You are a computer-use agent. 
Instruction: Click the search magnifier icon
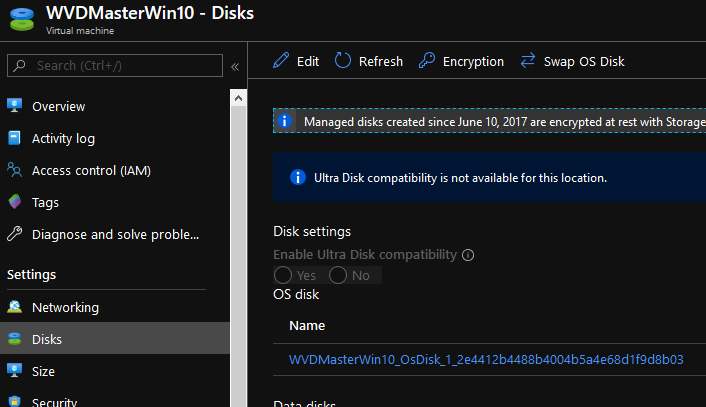coord(19,66)
